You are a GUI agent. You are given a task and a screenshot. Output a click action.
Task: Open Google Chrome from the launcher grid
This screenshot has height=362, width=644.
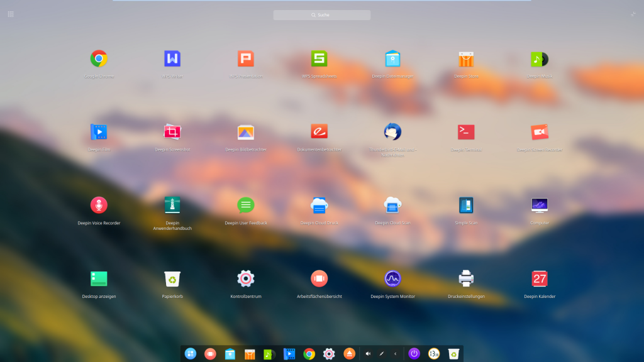click(99, 59)
